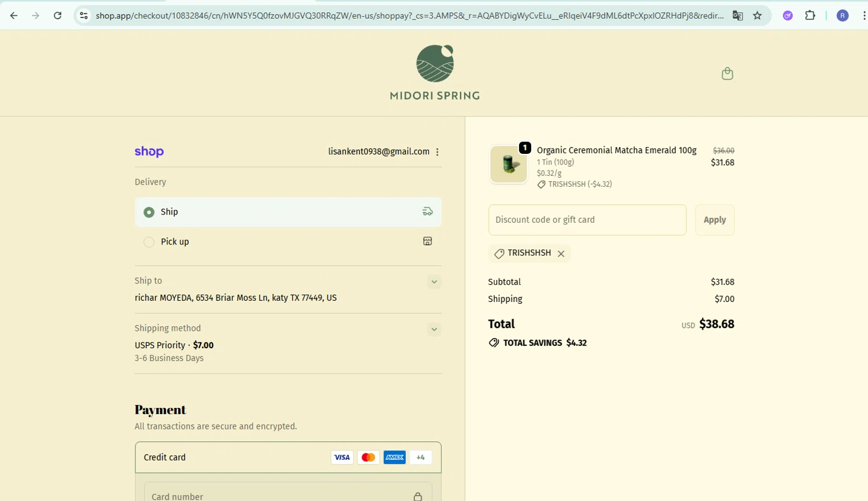Click the Payment heading
The image size is (868, 501).
click(160, 410)
